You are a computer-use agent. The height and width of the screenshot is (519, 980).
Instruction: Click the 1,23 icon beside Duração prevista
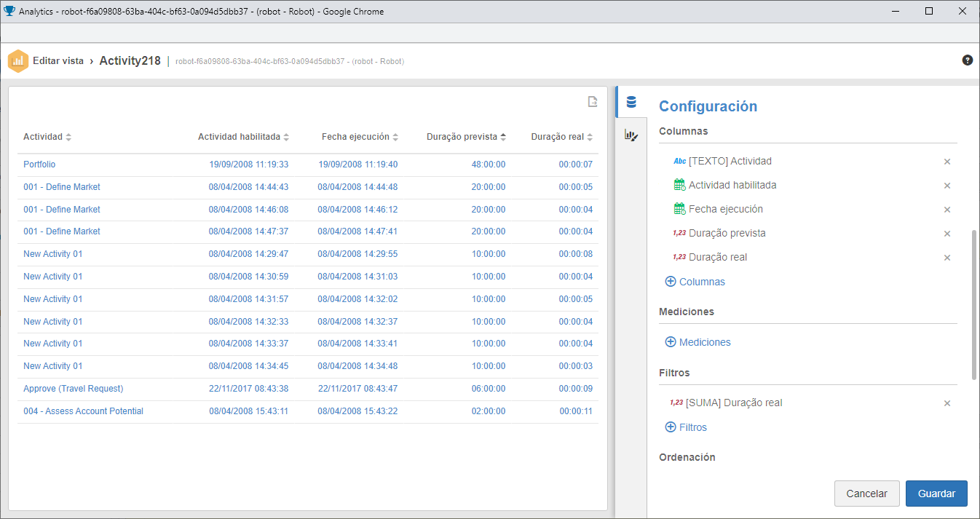679,234
